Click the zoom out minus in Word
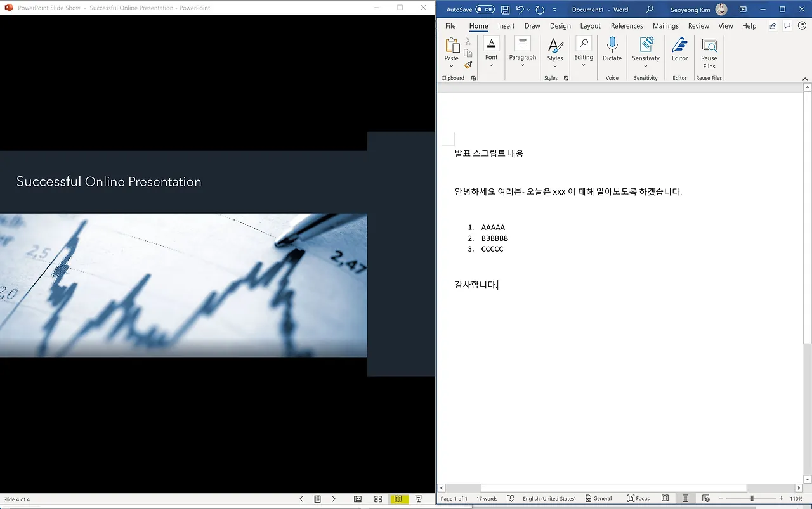The height and width of the screenshot is (509, 812). click(721, 499)
